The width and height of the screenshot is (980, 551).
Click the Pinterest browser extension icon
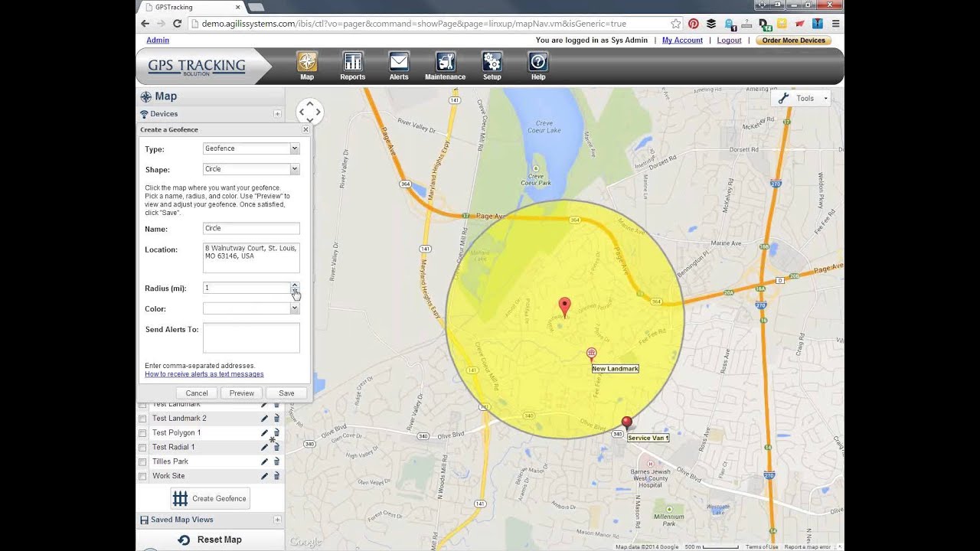click(x=693, y=24)
